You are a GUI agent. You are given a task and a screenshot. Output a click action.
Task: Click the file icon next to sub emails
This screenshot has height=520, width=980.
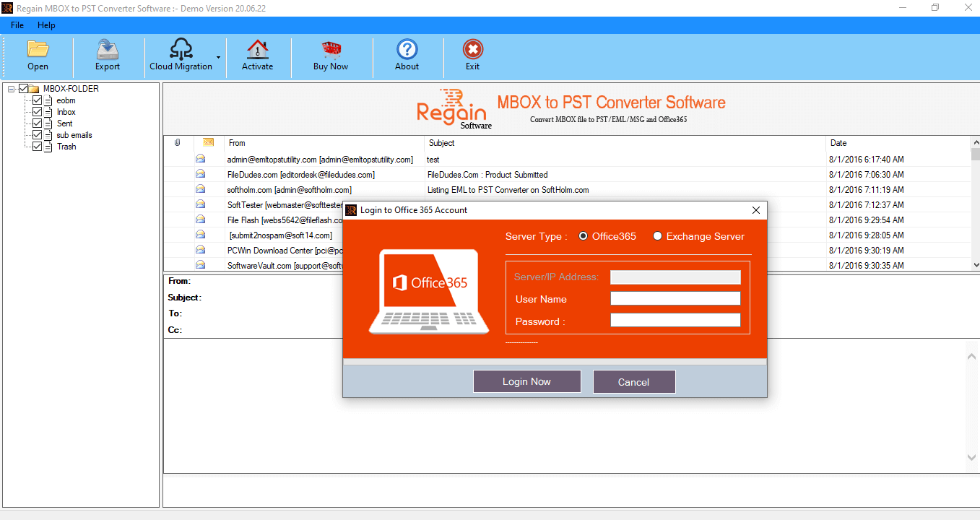[x=48, y=135]
